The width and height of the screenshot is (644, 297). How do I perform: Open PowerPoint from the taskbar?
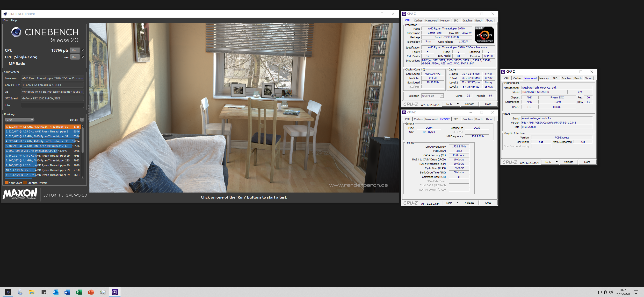coord(91,292)
